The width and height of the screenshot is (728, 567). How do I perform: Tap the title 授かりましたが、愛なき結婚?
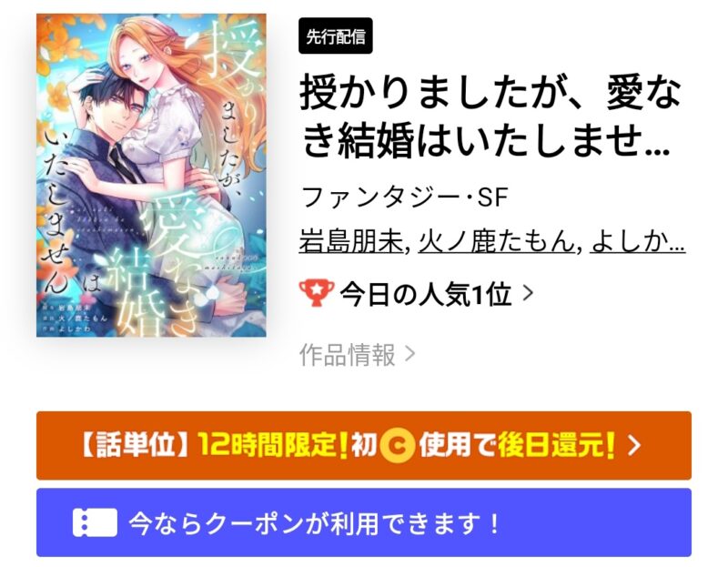click(490, 116)
